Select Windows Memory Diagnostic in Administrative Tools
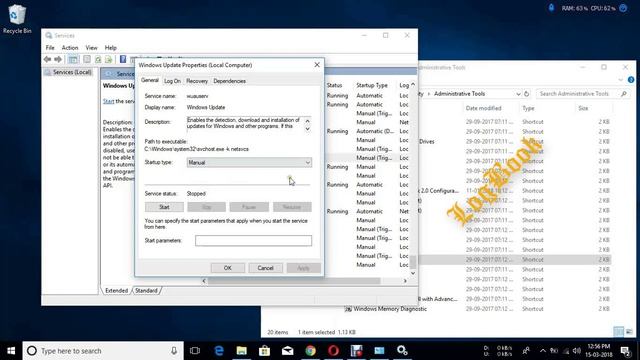This screenshot has width=640, height=360. point(386,309)
